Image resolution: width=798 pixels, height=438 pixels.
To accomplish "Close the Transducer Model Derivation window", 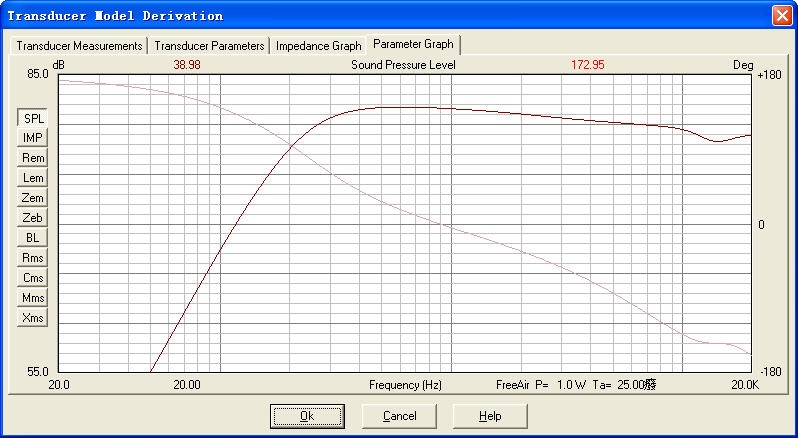I will pos(782,15).
